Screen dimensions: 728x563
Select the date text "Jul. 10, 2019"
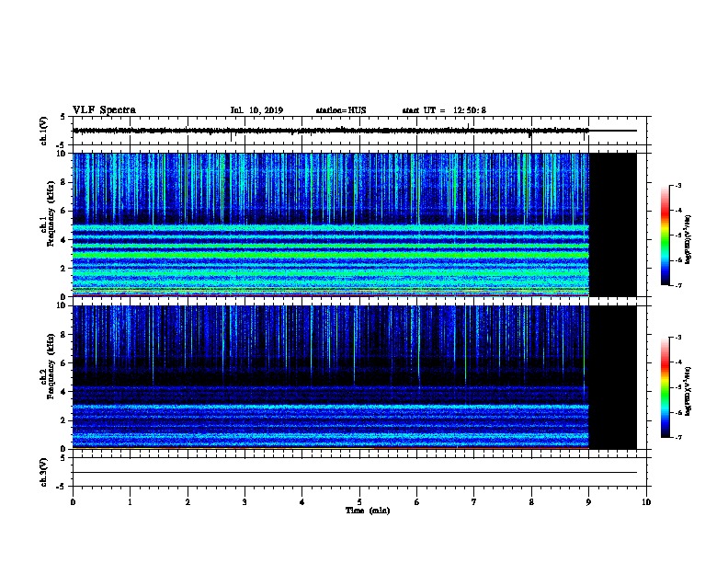[256, 110]
